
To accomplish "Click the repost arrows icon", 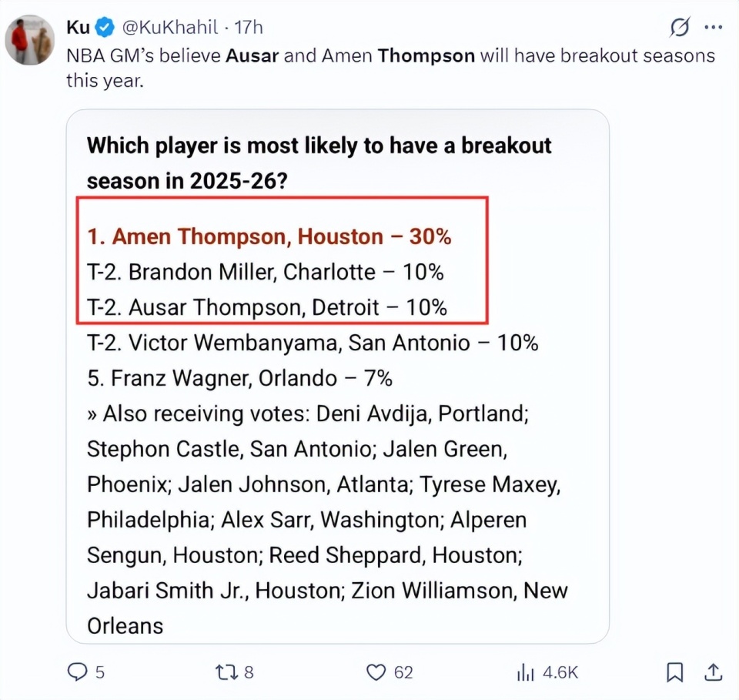I will point(227,672).
